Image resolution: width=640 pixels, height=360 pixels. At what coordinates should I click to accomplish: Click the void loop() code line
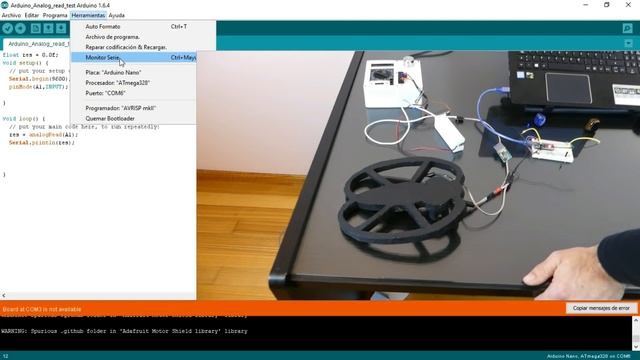[24, 119]
